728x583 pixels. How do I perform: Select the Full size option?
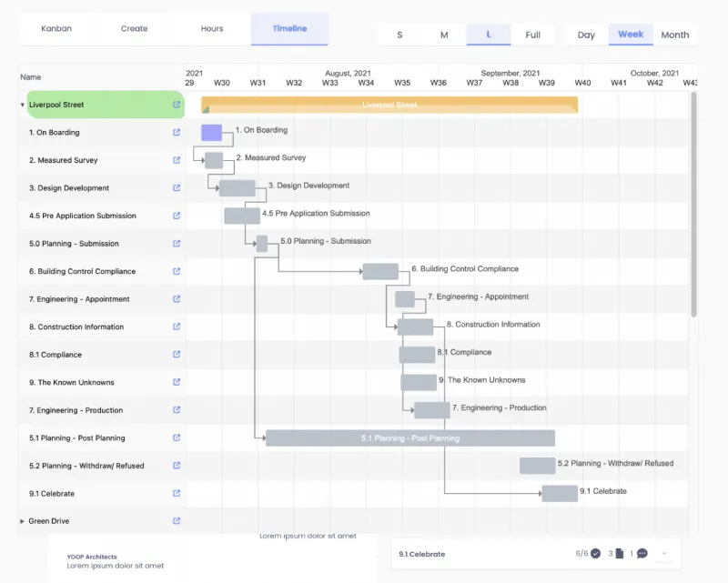[x=533, y=35]
